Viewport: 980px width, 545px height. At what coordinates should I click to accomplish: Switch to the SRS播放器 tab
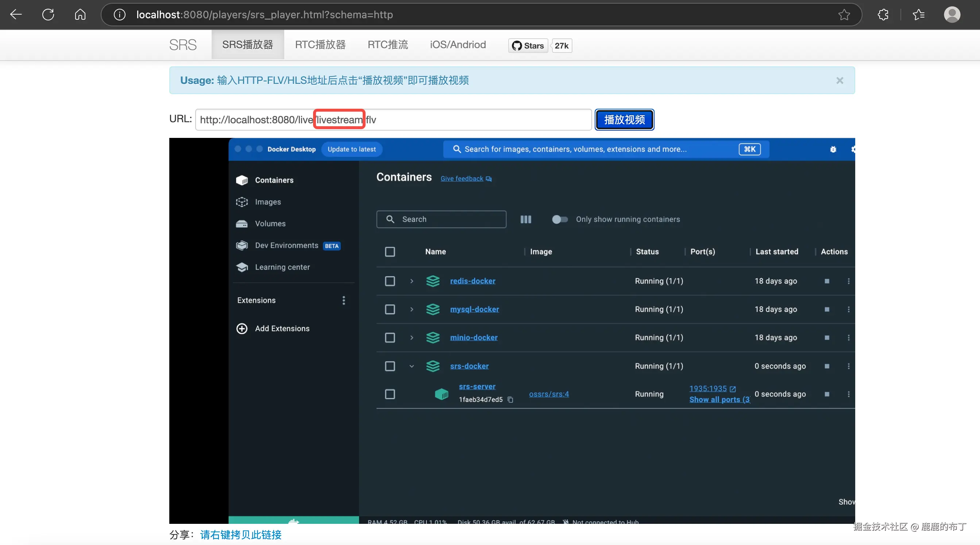tap(248, 45)
